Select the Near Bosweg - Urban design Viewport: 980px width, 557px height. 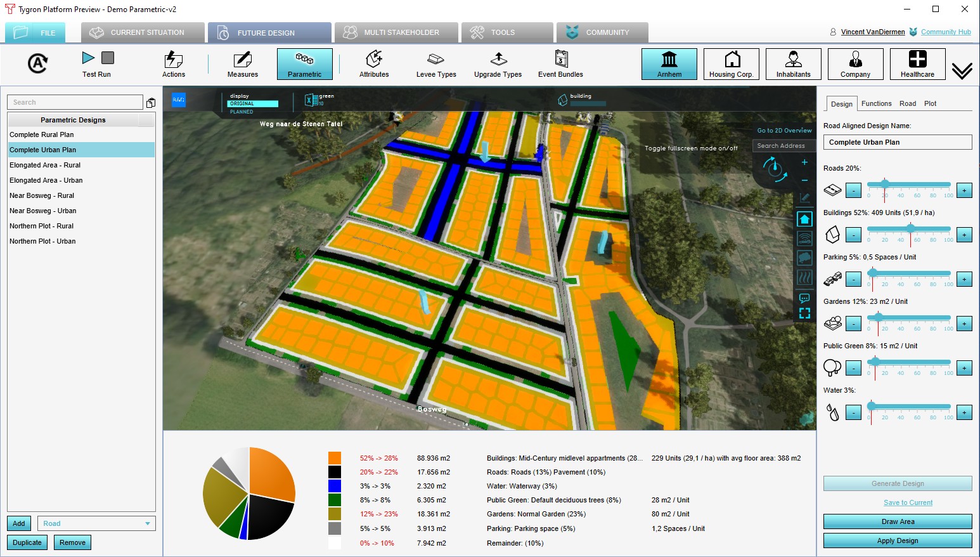click(x=43, y=211)
